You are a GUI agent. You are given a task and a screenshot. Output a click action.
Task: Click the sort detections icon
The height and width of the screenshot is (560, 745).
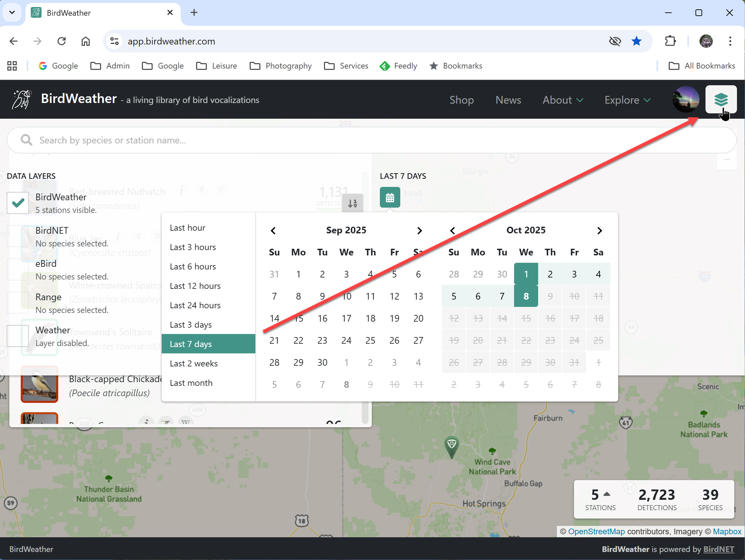(352, 203)
